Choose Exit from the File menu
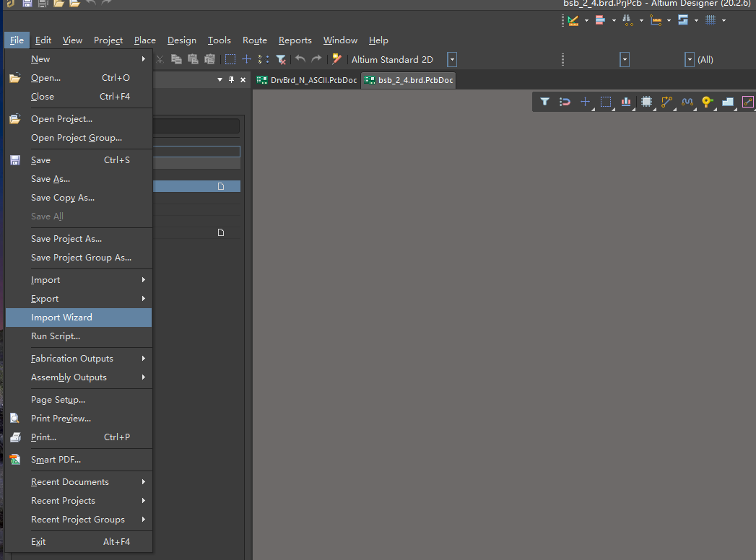The image size is (756, 560). click(79, 542)
